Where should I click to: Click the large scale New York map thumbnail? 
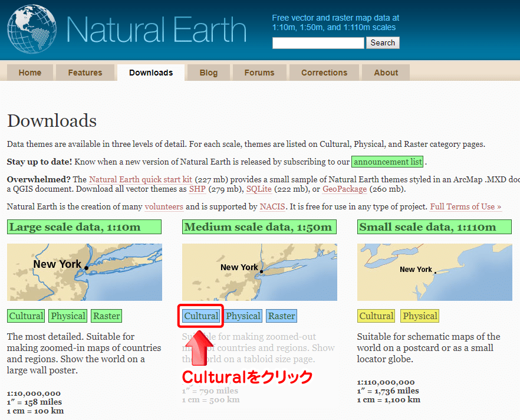click(x=84, y=273)
